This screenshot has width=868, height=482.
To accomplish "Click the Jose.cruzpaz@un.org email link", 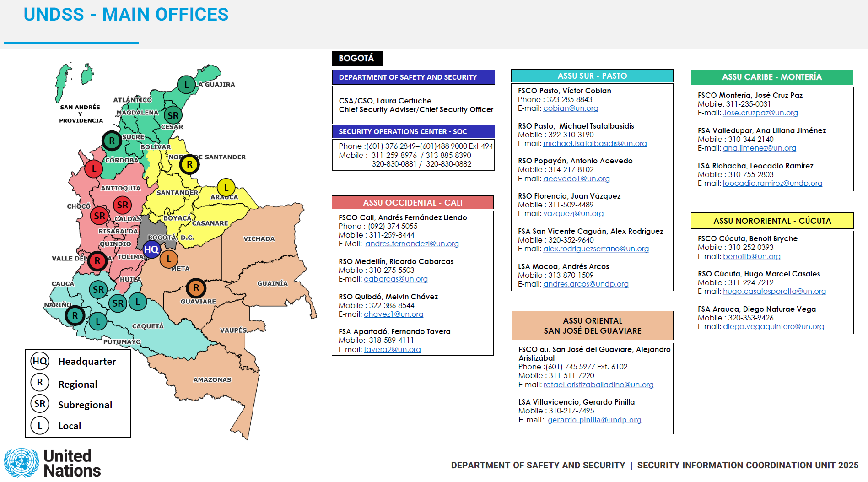I will pos(760,113).
